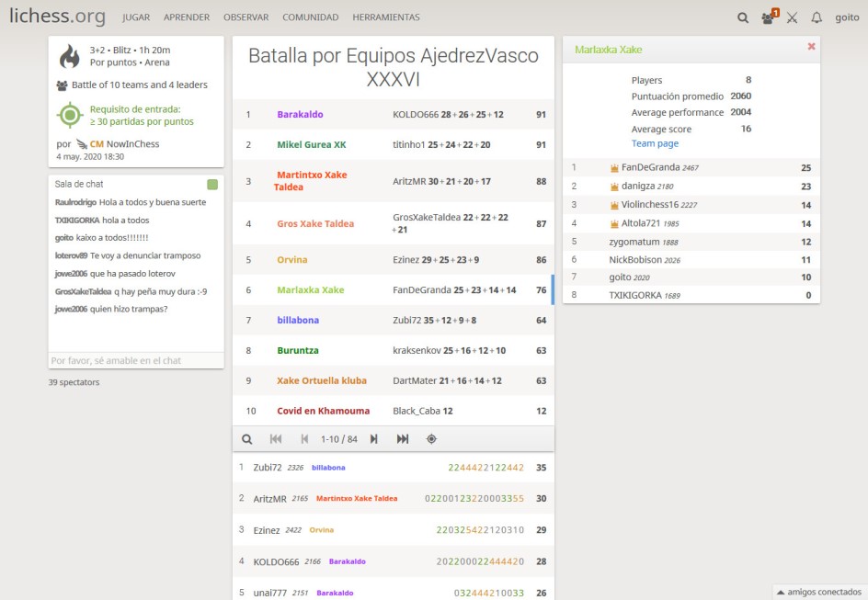Open the HERRAMIENTAS menu
The height and width of the screenshot is (600, 868).
pos(385,17)
